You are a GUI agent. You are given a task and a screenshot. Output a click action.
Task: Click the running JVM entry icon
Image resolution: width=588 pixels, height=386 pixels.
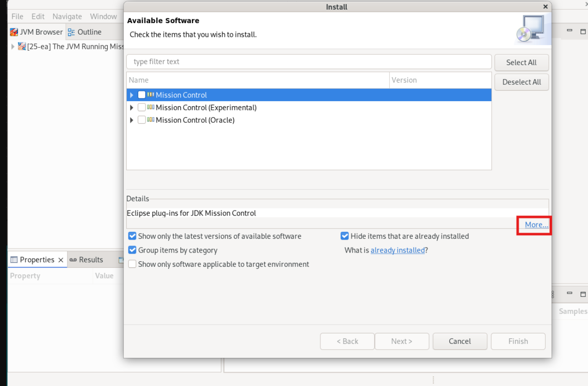pyautogui.click(x=22, y=46)
